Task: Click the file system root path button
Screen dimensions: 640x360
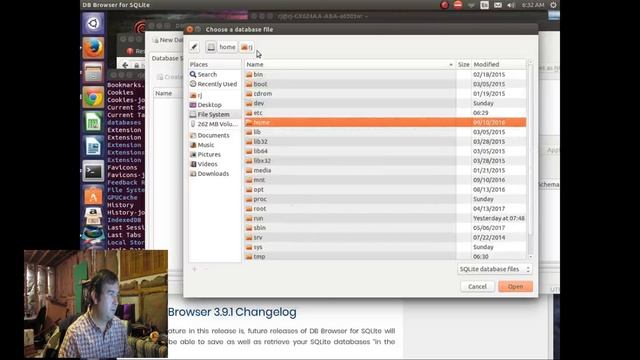Action: [x=211, y=47]
